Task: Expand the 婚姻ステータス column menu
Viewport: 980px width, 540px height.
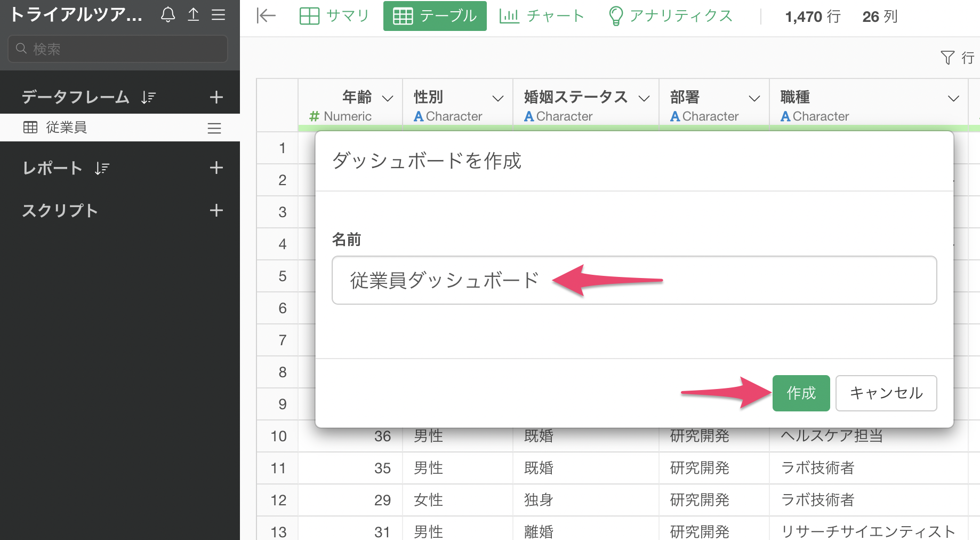Action: click(x=644, y=98)
